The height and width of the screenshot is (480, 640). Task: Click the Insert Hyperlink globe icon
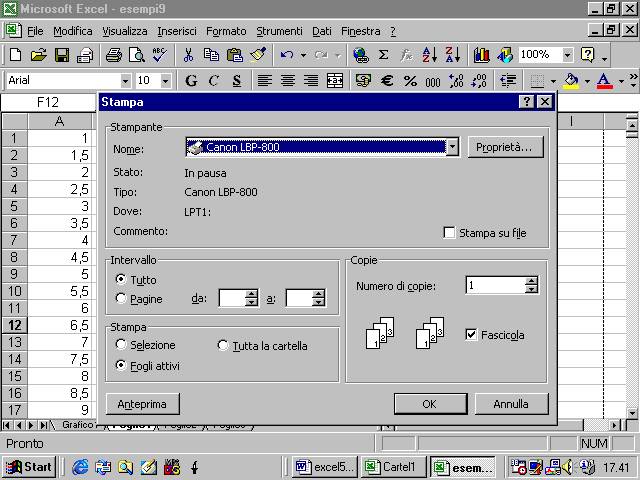(x=361, y=55)
